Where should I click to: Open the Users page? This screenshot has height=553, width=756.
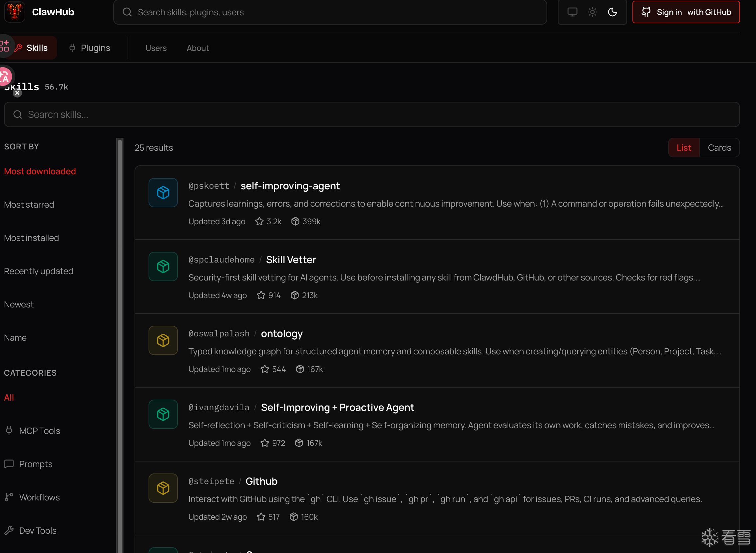point(156,48)
